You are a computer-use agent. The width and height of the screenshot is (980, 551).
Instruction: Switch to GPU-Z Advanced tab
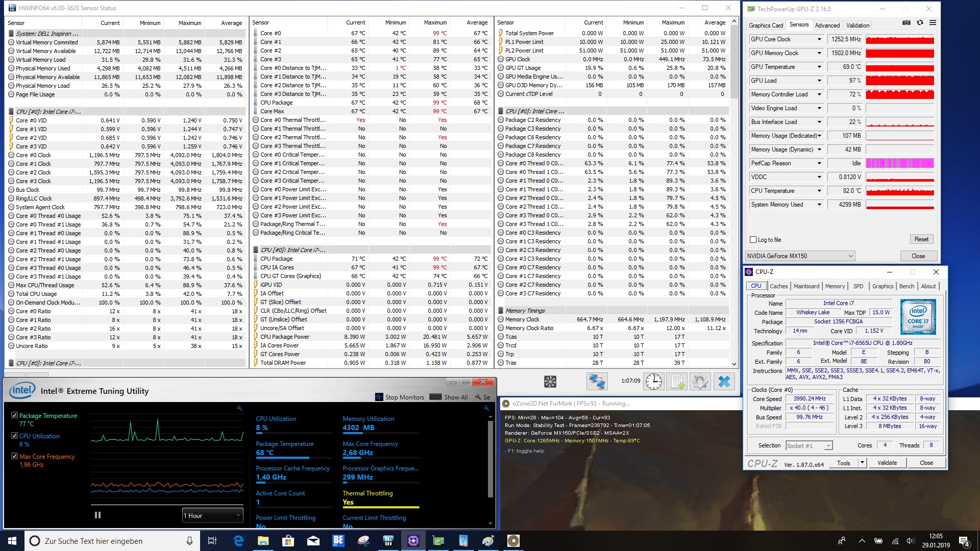[x=827, y=26]
